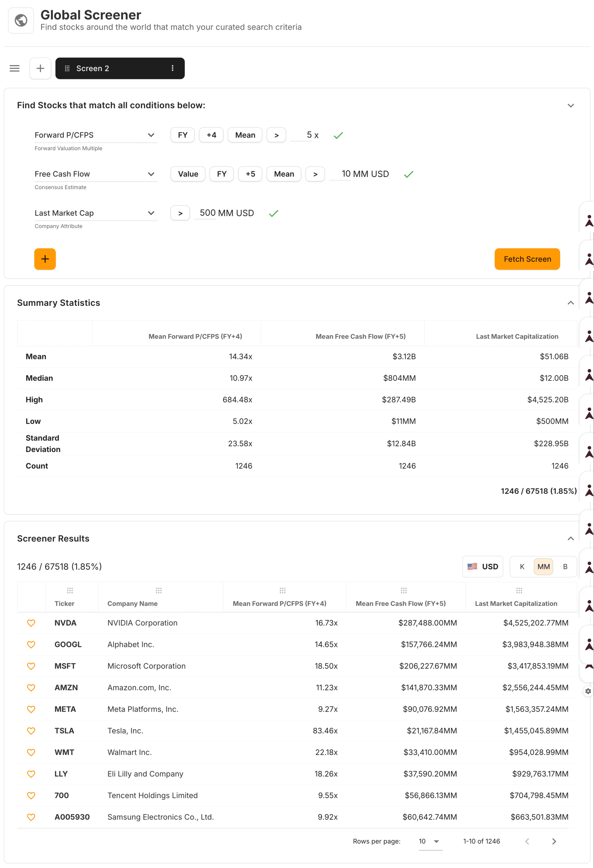Viewport: 594px width, 868px height.
Task: Favorite LLY with heart icon
Action: [x=31, y=774]
